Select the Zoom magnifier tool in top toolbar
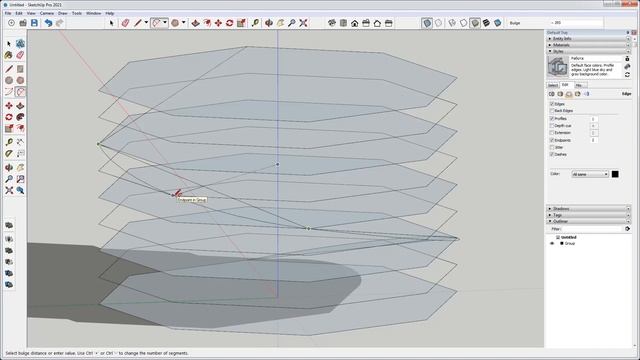 pos(291,23)
